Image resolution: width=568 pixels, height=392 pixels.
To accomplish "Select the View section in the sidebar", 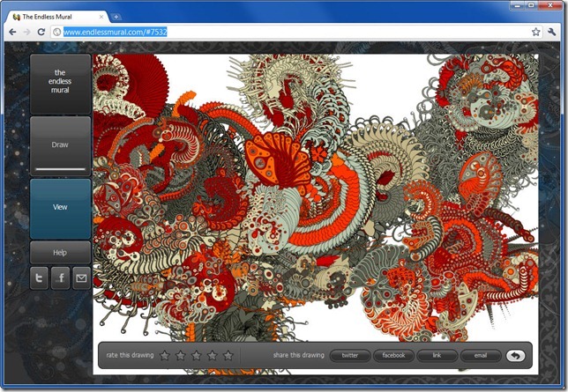I will coord(60,207).
